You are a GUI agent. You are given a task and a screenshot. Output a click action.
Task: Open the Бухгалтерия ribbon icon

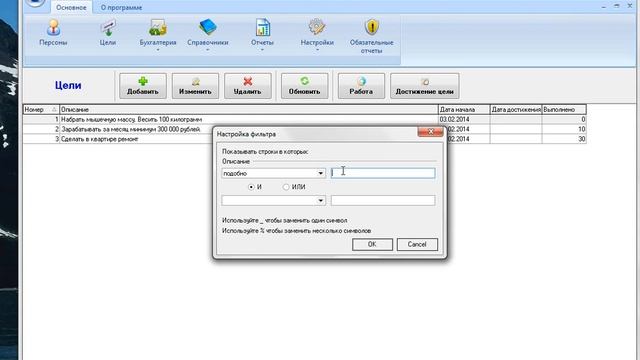[x=158, y=28]
